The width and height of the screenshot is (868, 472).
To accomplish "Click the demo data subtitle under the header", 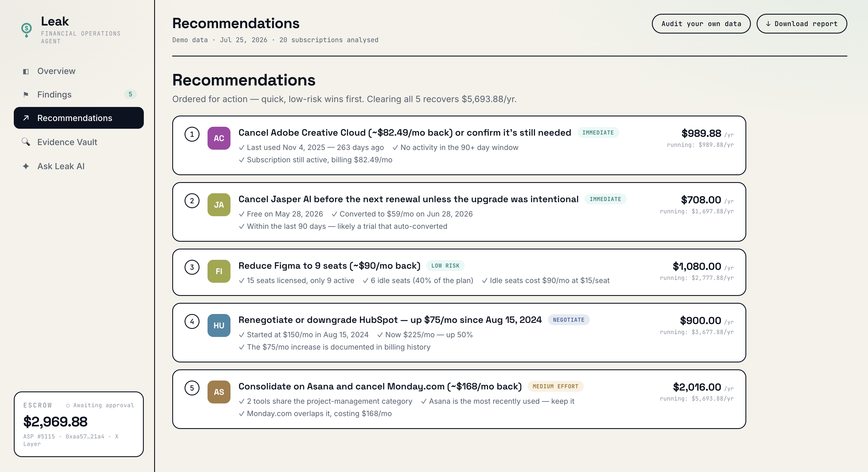I will point(275,40).
